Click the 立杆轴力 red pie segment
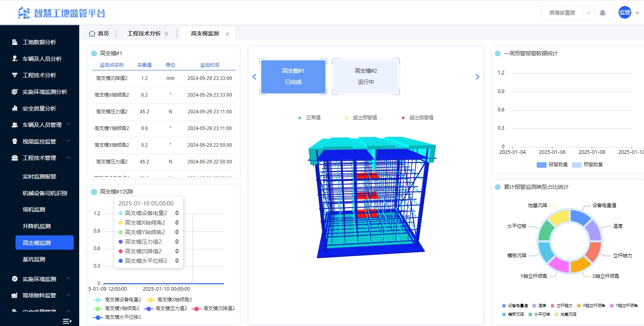Image resolution: width=644 pixels, height=326 pixels. pyautogui.click(x=593, y=251)
